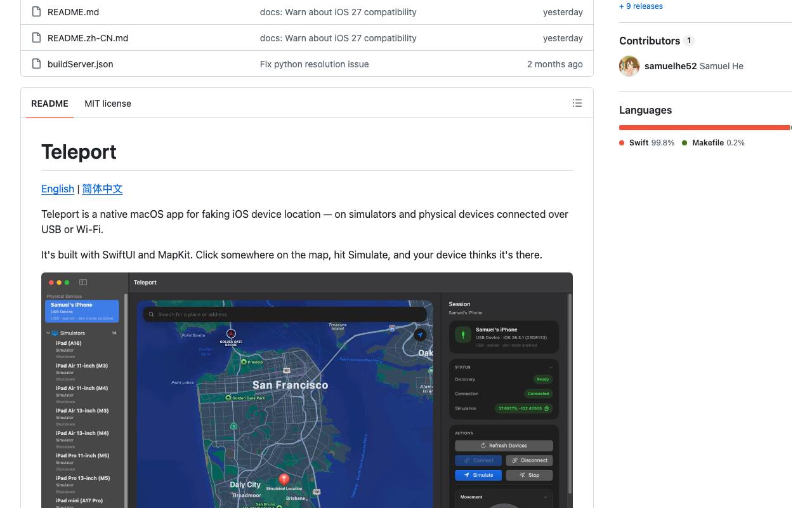Viewport: 812px width, 508px height.
Task: Open README.md row's iOS 27 commit message
Action: (x=338, y=12)
